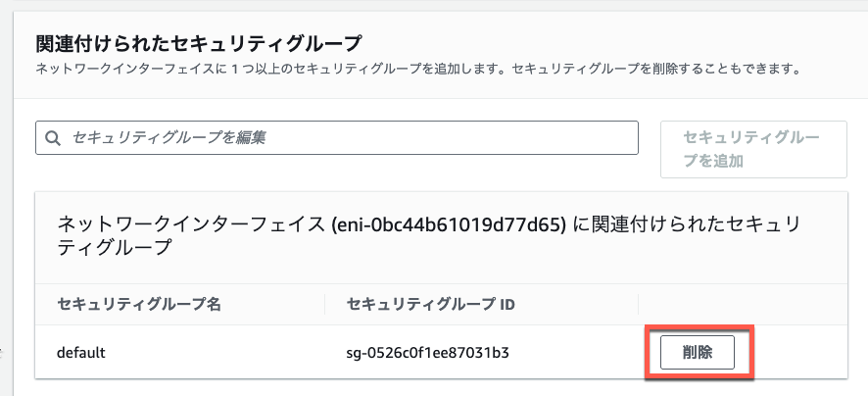Viewport: 868px width, 396px height.
Task: Click the 関連付けられたセキュリティグループ section heading
Action: pyautogui.click(x=199, y=43)
